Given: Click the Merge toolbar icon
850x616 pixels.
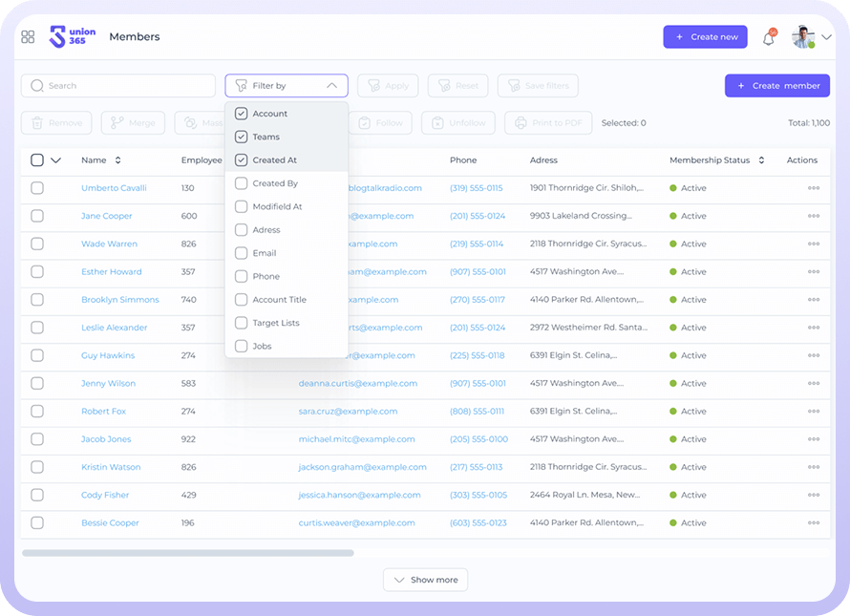Looking at the screenshot, I should click(117, 123).
